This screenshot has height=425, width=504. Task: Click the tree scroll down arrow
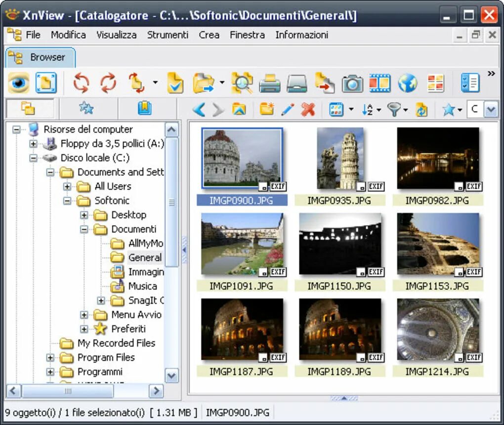[171, 376]
